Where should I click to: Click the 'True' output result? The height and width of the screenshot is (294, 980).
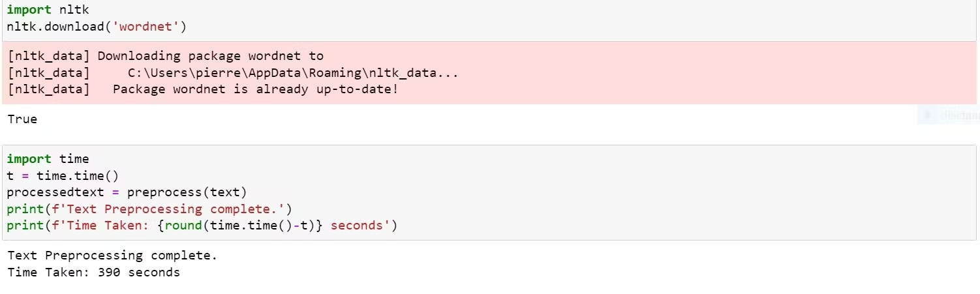click(x=22, y=119)
